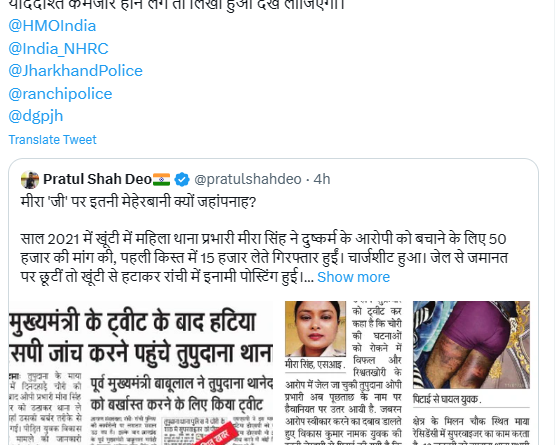Open the newspaper headline image
Screen dimensions: 558x445
(141, 373)
